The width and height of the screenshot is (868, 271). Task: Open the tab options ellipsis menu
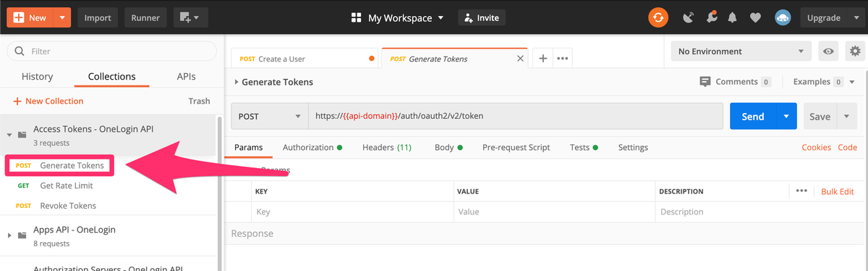563,59
